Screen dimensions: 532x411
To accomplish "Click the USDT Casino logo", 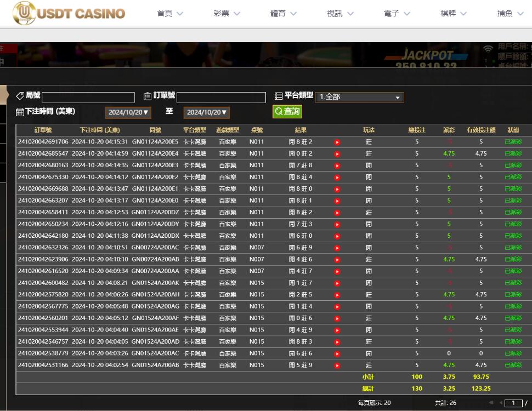I will coord(69,13).
